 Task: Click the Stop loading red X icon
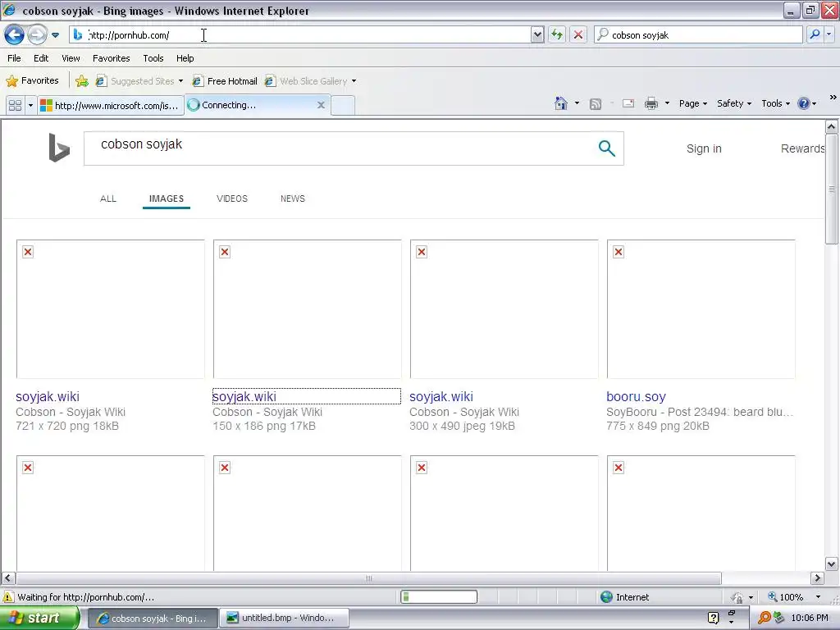coord(578,34)
